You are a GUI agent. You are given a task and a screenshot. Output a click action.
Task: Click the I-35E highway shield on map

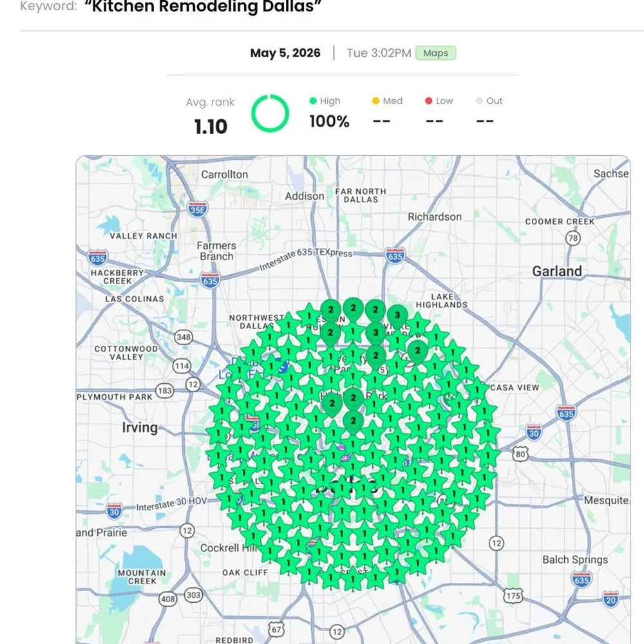click(198, 209)
